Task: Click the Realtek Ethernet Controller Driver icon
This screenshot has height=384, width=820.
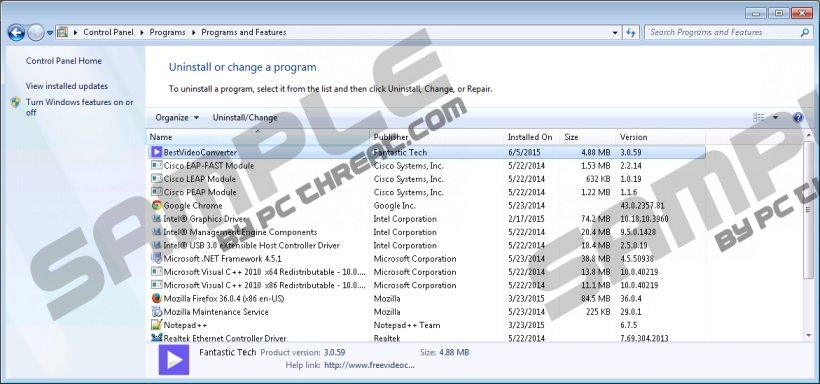Action: point(156,337)
